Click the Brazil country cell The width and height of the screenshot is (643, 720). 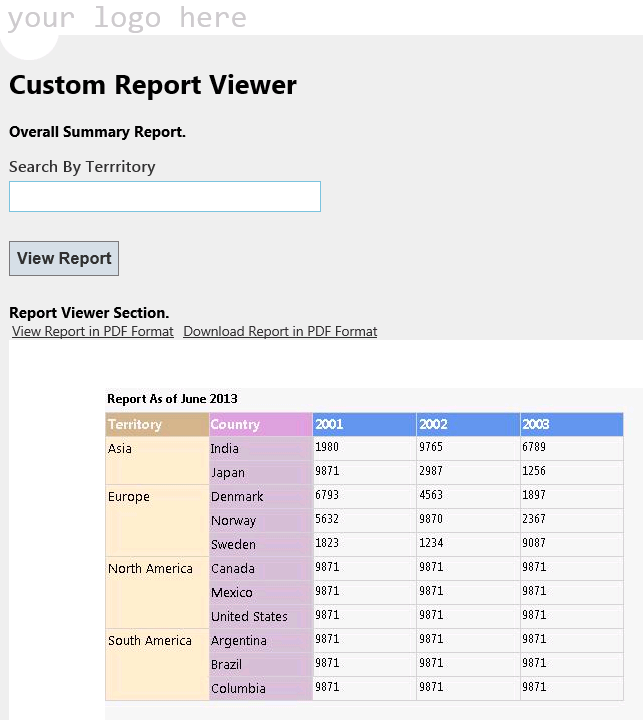[x=260, y=664]
